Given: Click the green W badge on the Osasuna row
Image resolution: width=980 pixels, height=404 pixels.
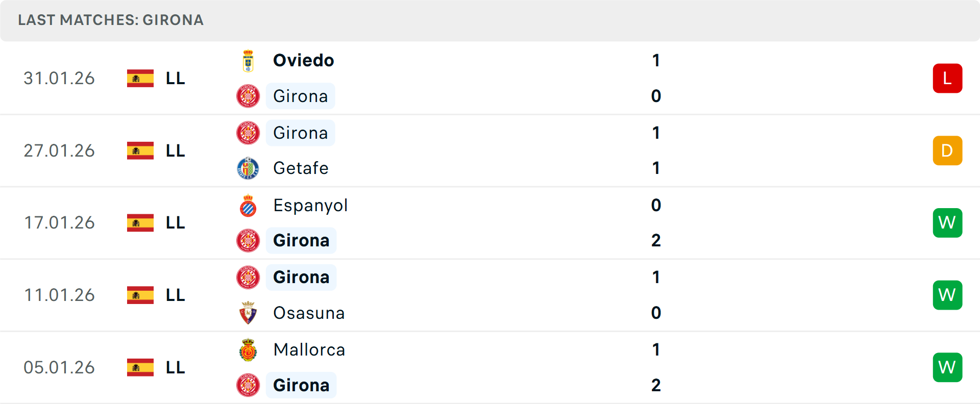Looking at the screenshot, I should tap(947, 295).
